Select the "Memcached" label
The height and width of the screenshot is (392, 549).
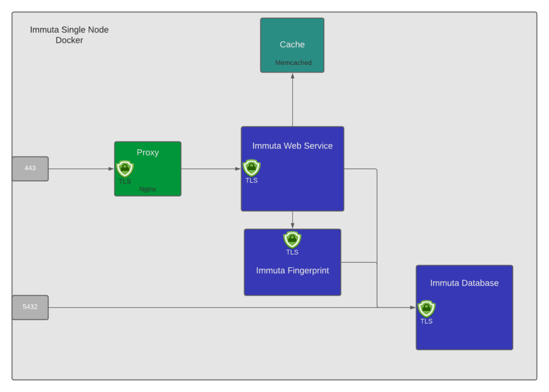click(x=293, y=63)
